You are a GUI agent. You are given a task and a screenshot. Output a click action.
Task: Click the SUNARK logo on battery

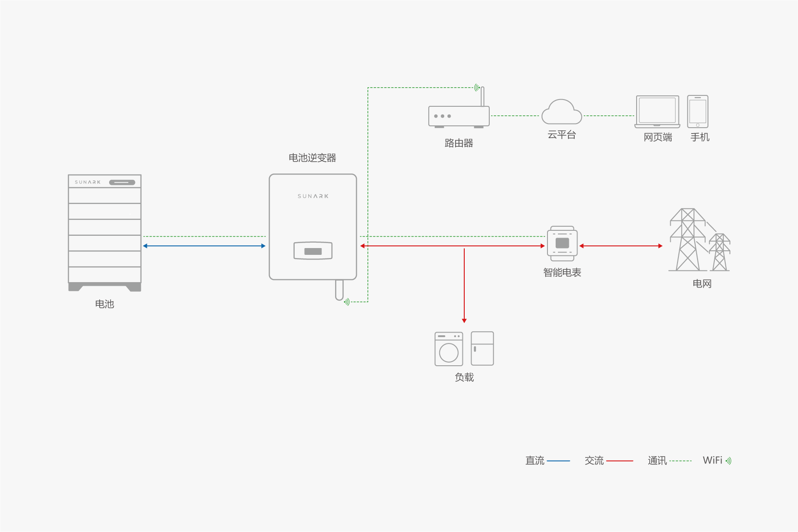88,182
